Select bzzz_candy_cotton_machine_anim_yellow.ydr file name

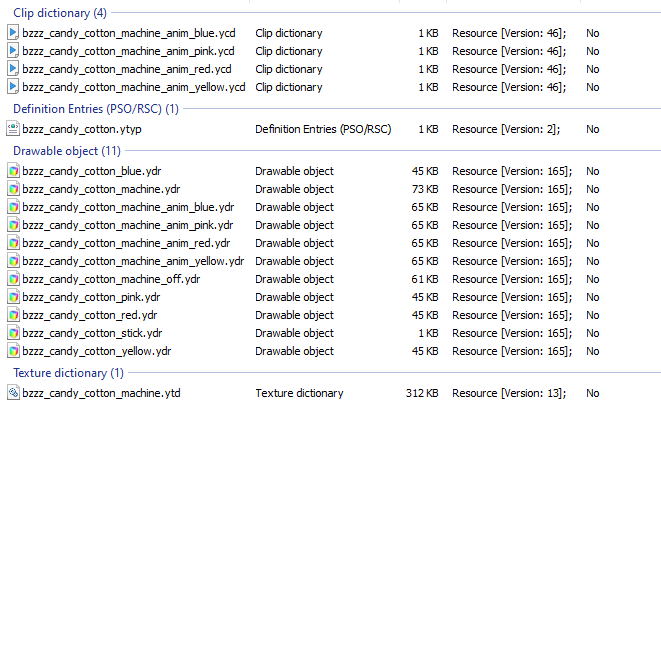133,261
